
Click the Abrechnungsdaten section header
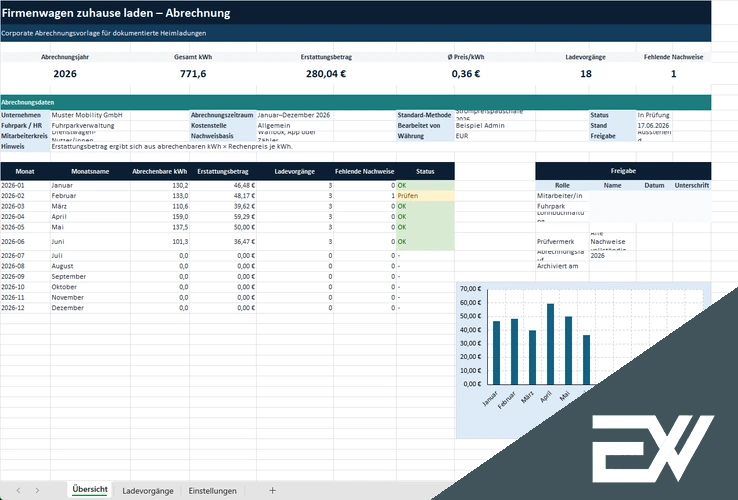(x=356, y=102)
